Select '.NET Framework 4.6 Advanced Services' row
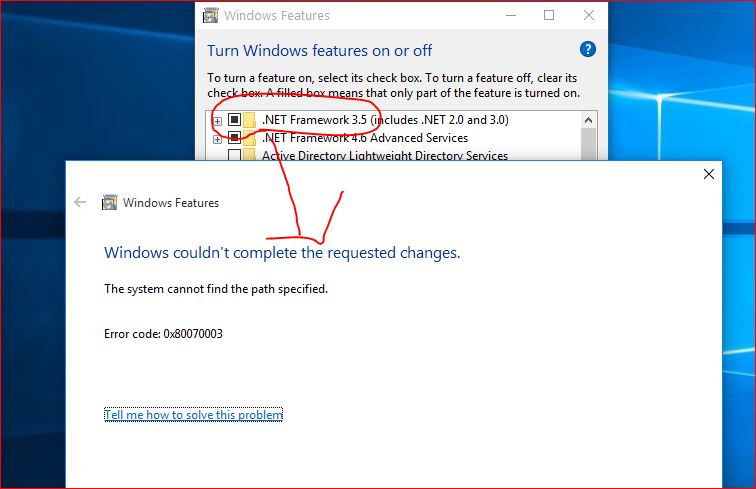Image resolution: width=756 pixels, height=489 pixels. point(364,138)
